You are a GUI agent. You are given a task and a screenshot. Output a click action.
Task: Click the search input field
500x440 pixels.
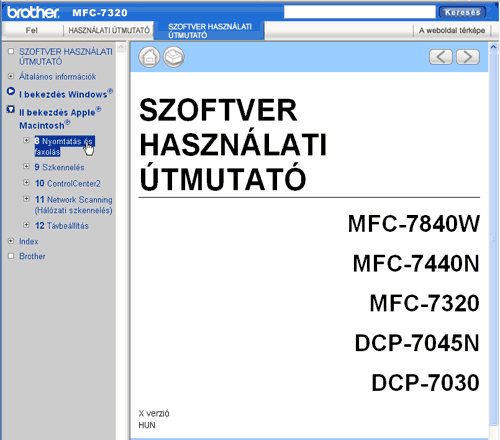point(360,12)
